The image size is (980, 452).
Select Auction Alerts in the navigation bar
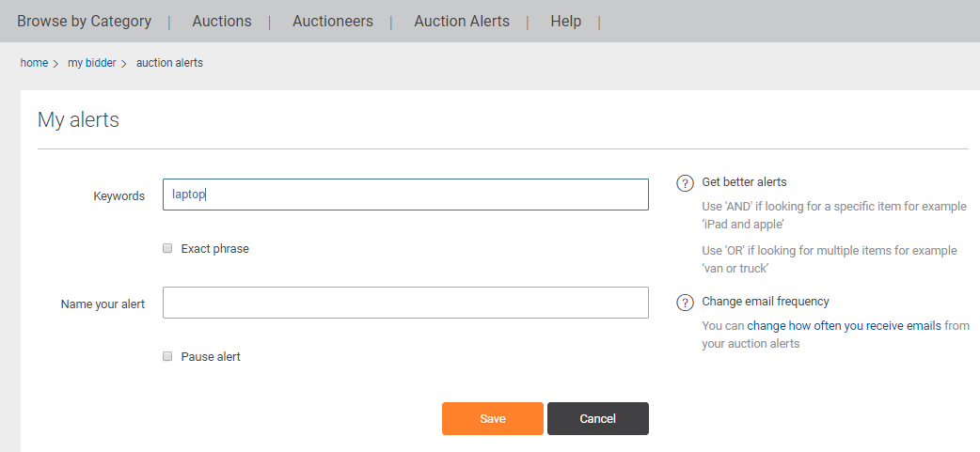[462, 22]
